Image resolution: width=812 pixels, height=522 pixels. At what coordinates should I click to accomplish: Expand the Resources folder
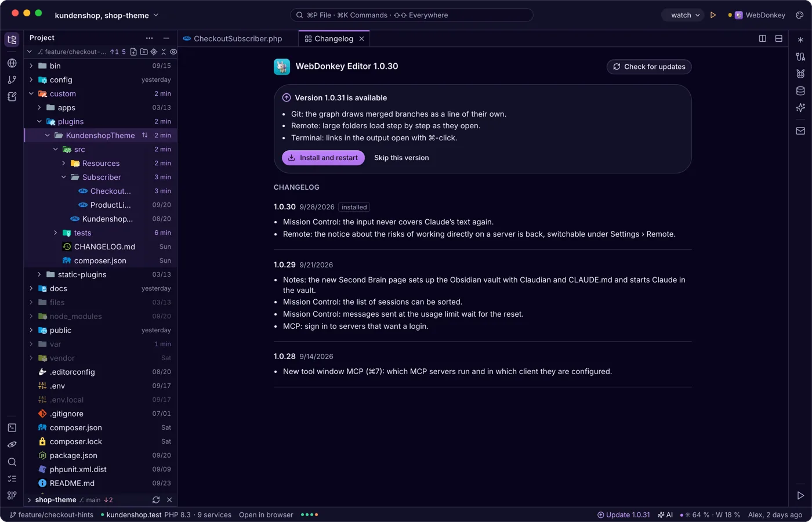coord(63,163)
